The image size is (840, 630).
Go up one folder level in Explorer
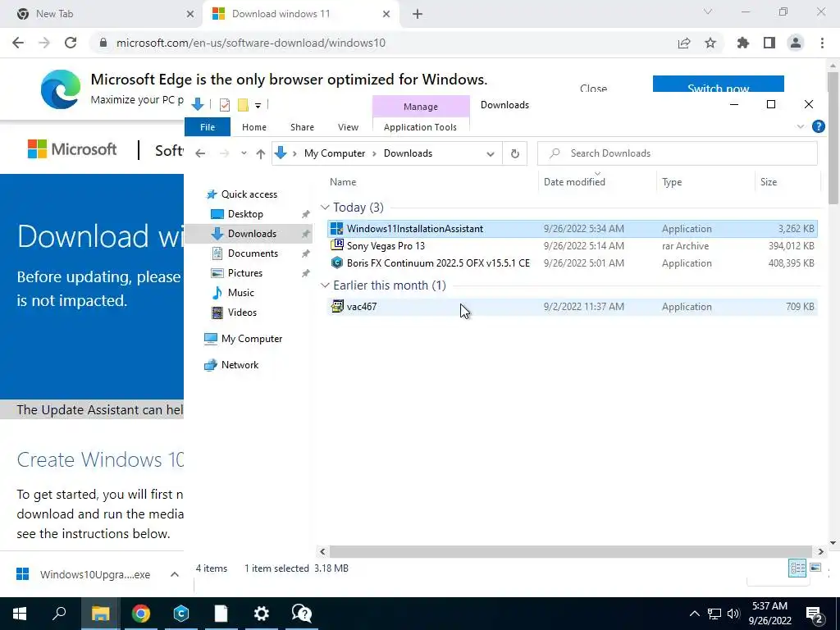click(260, 153)
